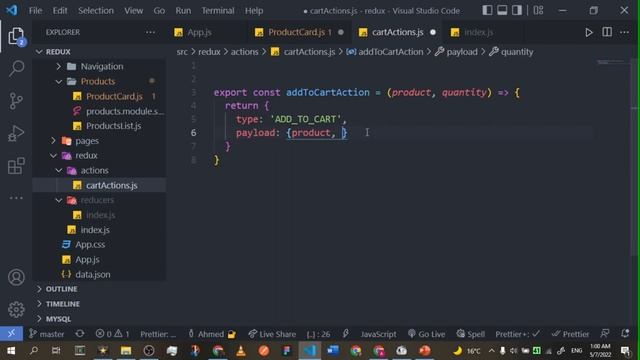Open VLC from the taskbar

[x=241, y=351]
